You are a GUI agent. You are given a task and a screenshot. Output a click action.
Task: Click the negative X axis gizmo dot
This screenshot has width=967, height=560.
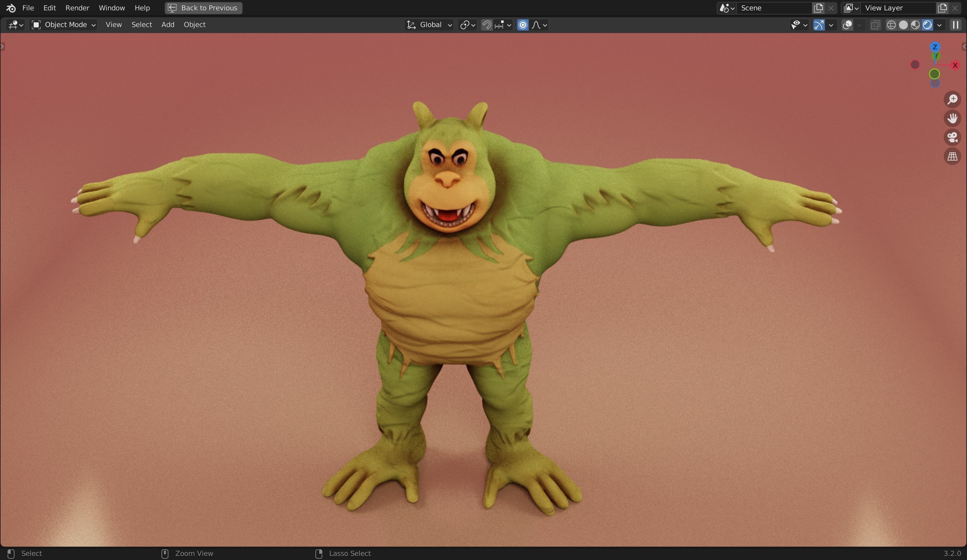tap(915, 65)
